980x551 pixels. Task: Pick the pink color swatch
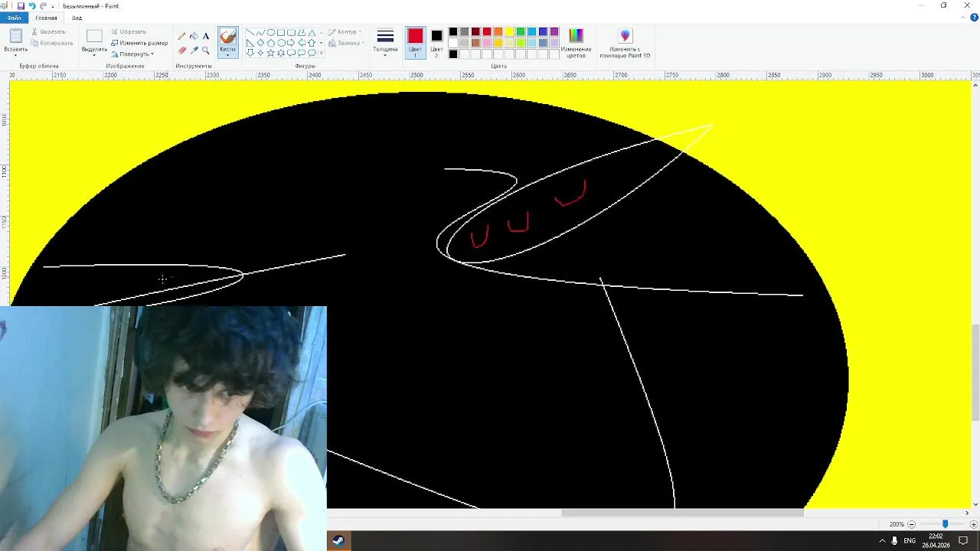click(x=487, y=43)
